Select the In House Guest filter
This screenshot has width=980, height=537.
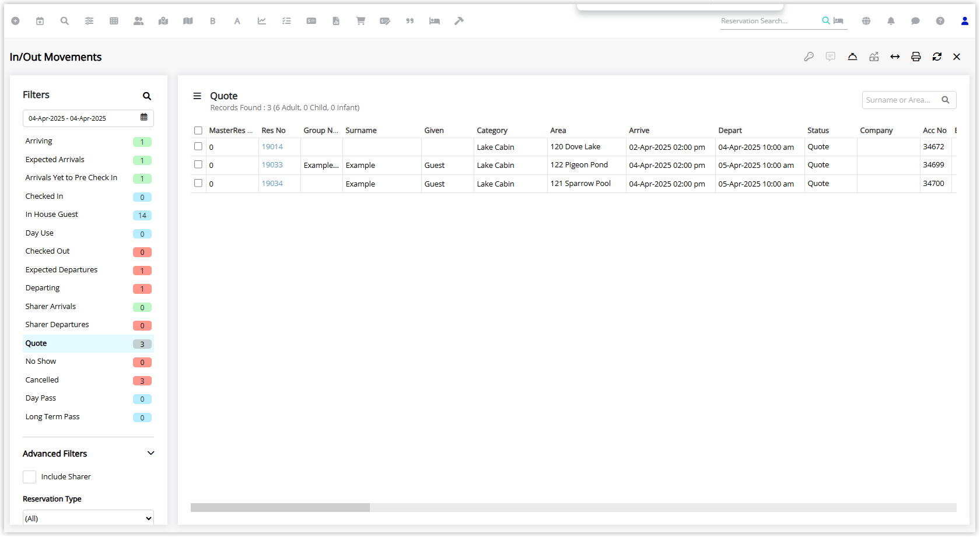pos(88,215)
